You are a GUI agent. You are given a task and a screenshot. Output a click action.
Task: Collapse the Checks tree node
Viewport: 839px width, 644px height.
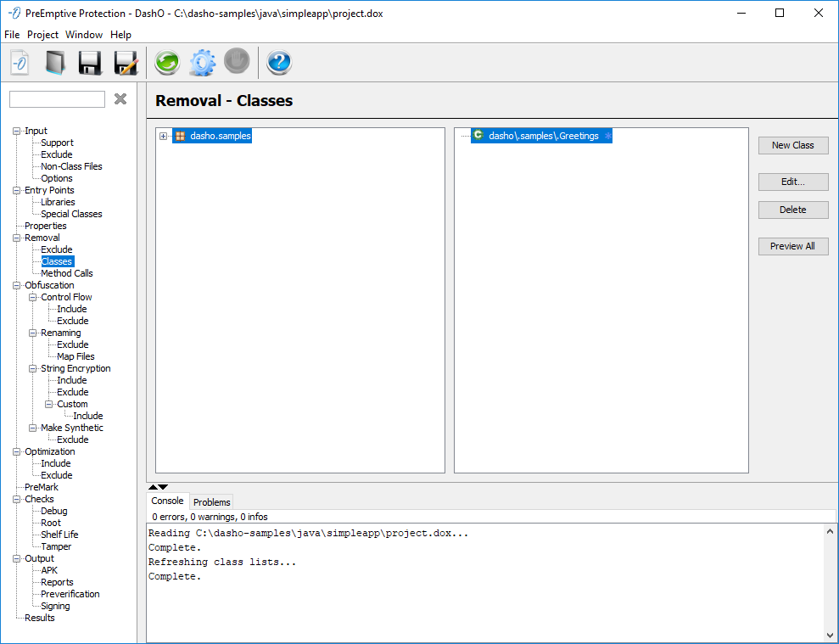coord(16,499)
